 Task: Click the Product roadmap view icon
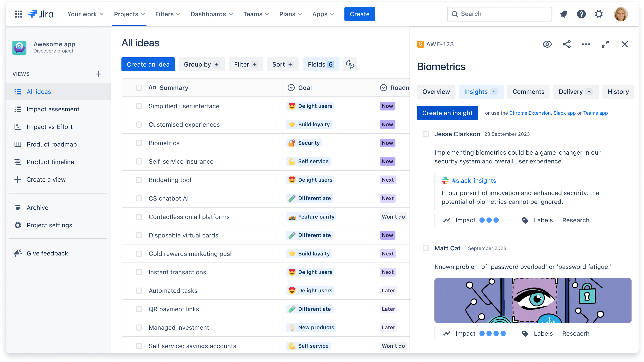coord(18,144)
